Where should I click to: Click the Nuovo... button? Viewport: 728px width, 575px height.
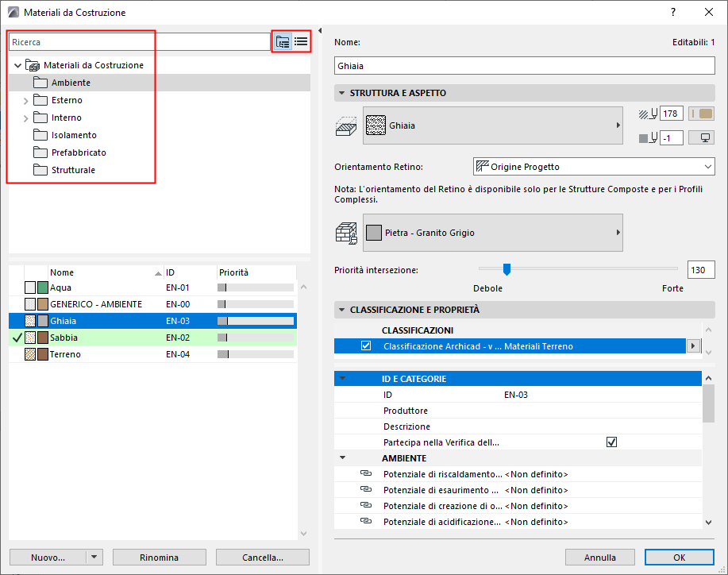pyautogui.click(x=48, y=558)
